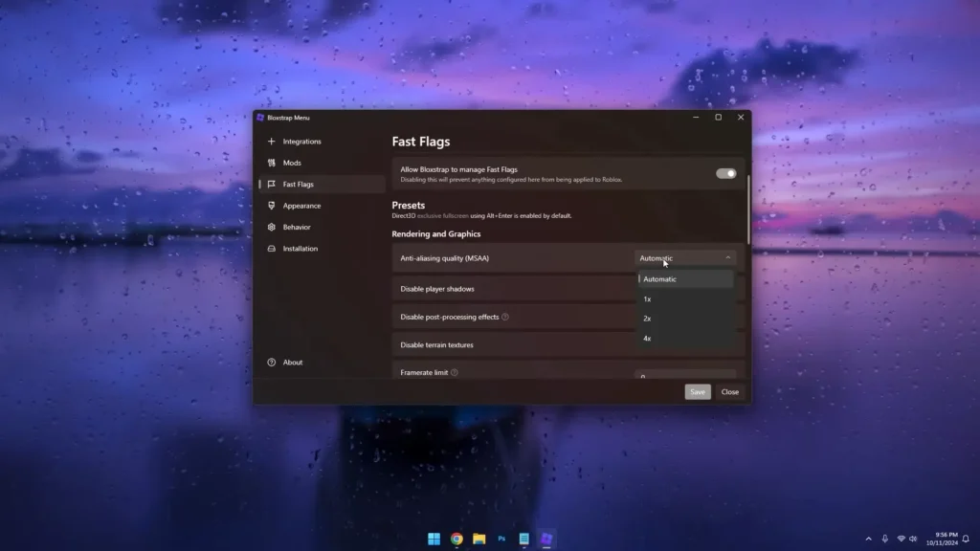980x551 pixels.
Task: Click the brush icon beside Appearance
Action: 271,206
